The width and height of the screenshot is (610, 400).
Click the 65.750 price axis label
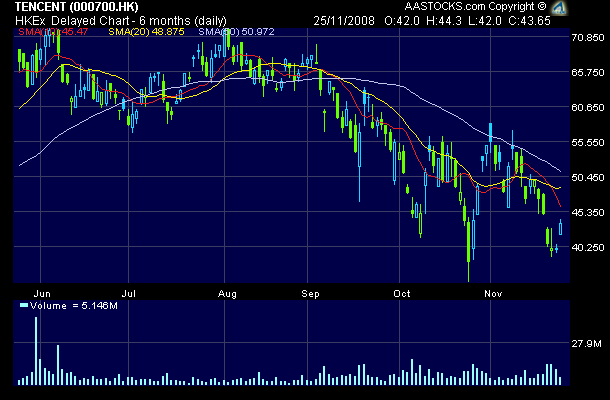(x=588, y=73)
